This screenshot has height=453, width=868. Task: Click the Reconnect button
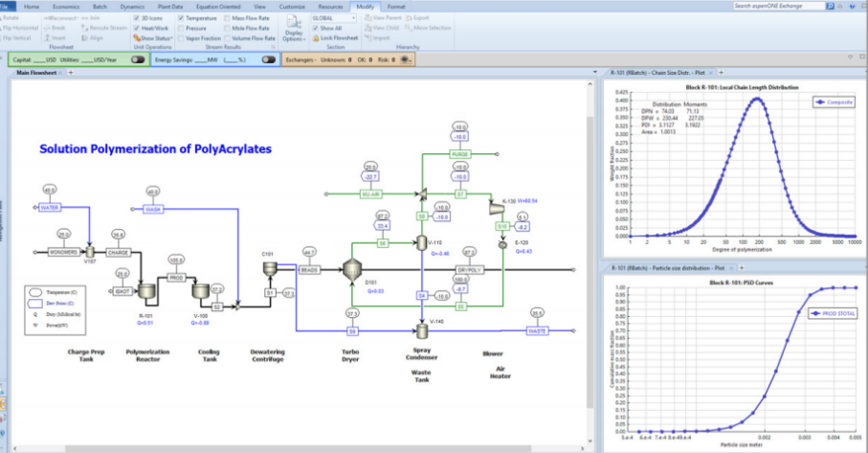coord(61,18)
